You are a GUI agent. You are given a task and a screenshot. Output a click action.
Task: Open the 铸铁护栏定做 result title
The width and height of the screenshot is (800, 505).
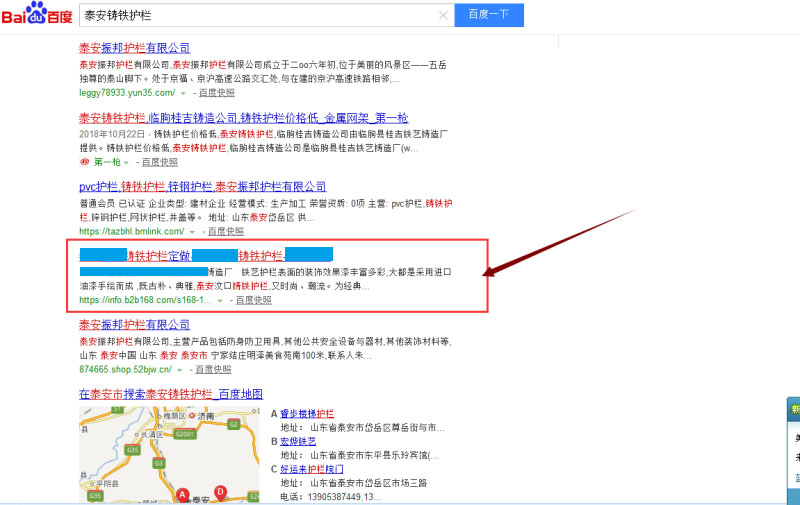tap(206, 255)
